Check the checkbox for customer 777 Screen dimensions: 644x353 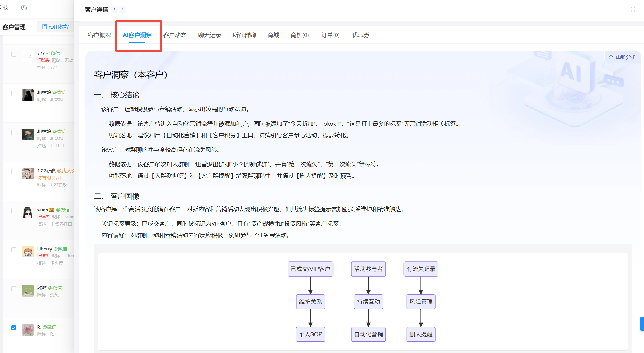point(14,54)
